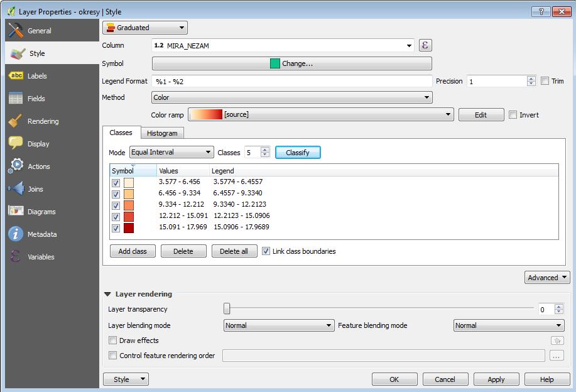Switch to the Classes tab

click(x=121, y=133)
